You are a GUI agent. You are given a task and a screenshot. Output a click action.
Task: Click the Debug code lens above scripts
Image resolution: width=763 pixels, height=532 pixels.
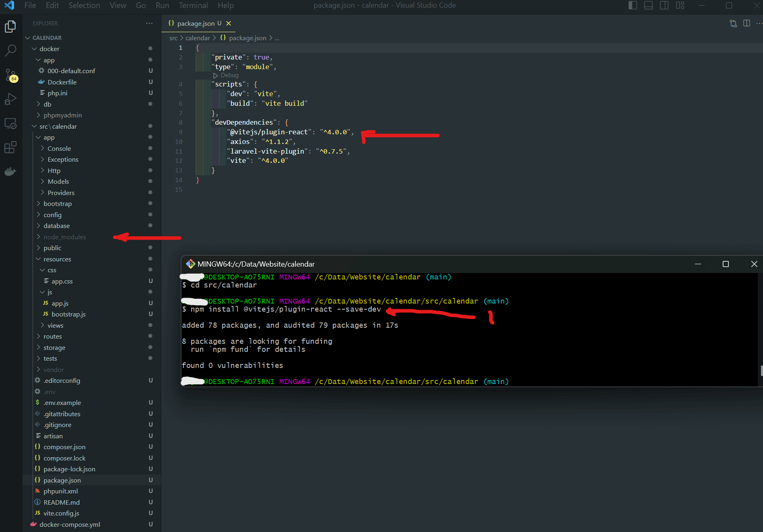click(x=229, y=75)
